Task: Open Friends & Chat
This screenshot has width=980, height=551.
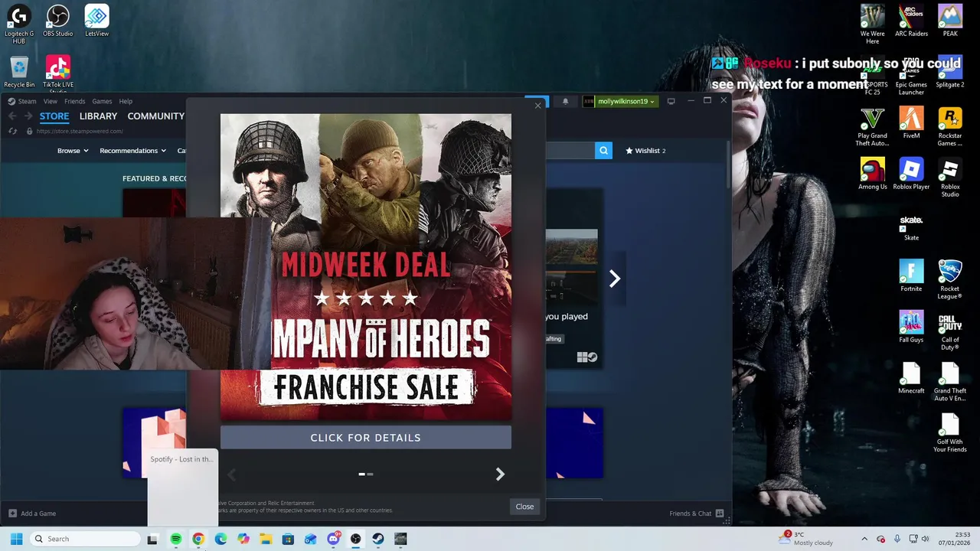Action: (697, 514)
